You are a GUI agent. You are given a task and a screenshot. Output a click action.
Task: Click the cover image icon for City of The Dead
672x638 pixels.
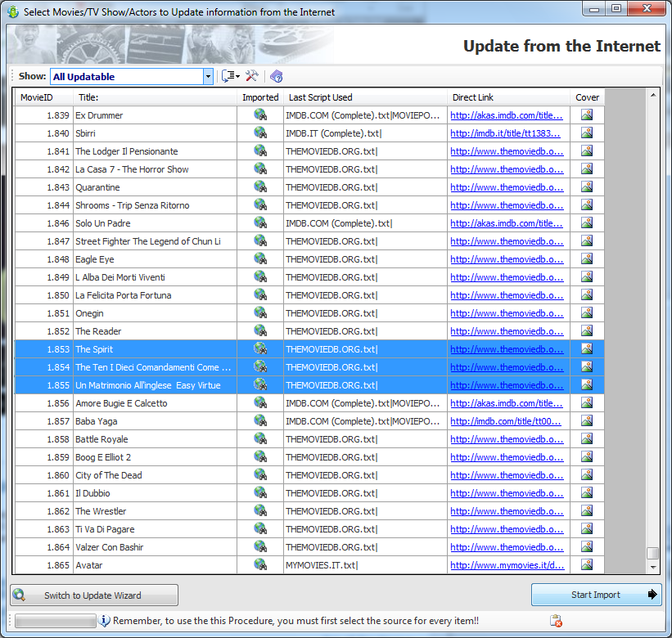(x=587, y=474)
